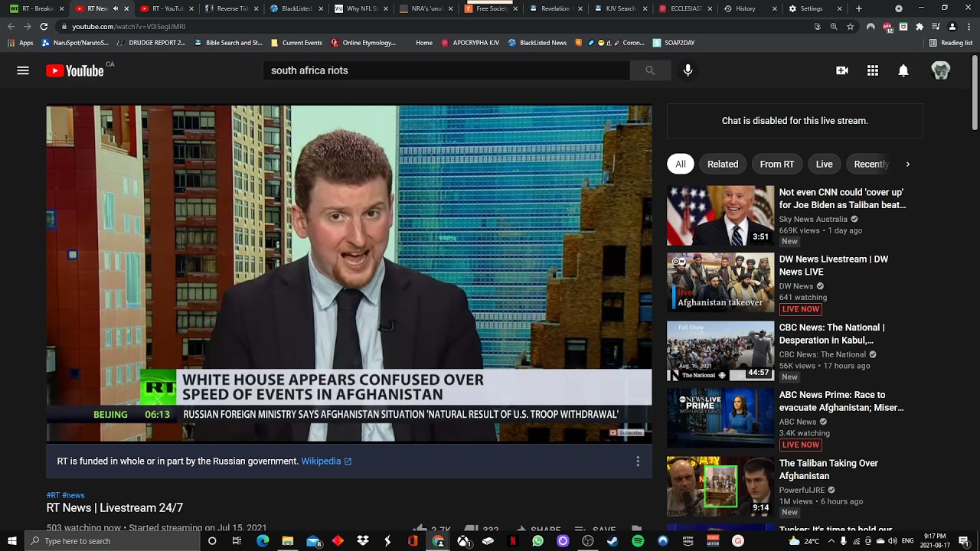The width and height of the screenshot is (980, 551).
Task: Click the page vertical scrollbar
Action: click(975, 92)
